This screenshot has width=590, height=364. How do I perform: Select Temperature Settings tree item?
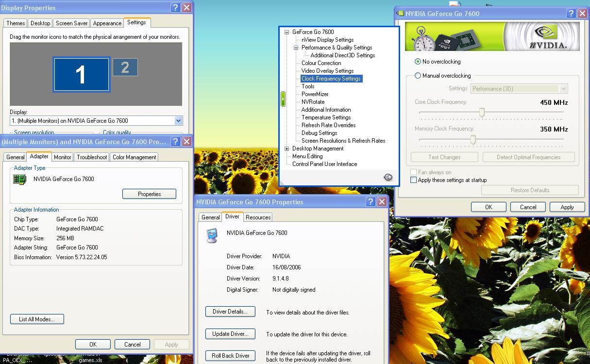[x=326, y=117]
